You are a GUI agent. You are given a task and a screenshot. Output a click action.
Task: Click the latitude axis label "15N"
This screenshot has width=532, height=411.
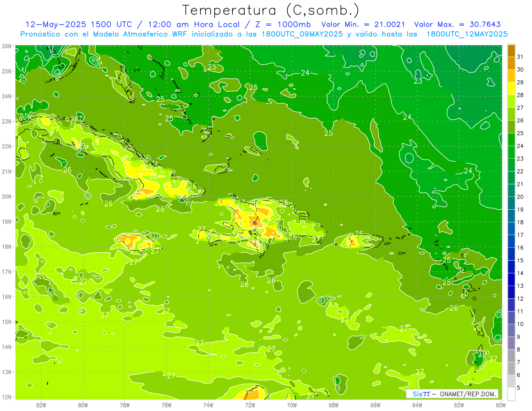7,322
